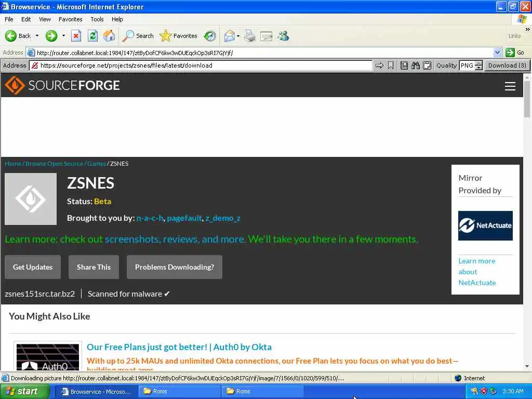Switch to the first Roms taskbar window
The image size is (532, 399).
click(179, 392)
